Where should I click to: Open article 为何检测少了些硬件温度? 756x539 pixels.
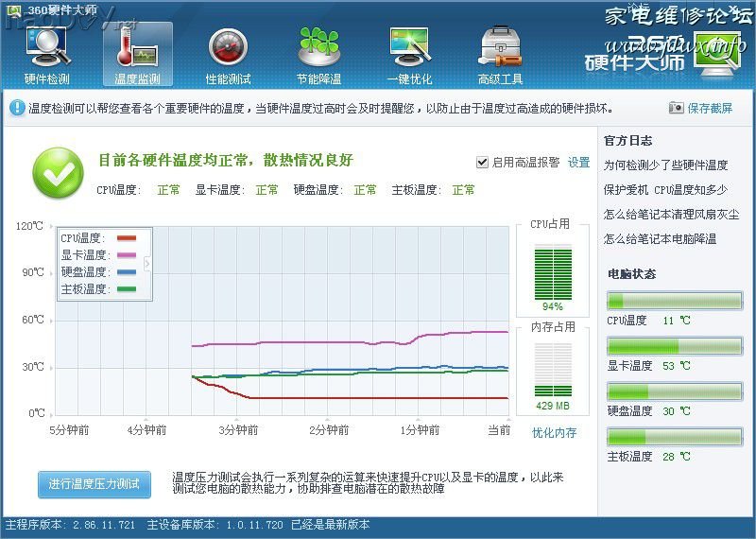(665, 165)
